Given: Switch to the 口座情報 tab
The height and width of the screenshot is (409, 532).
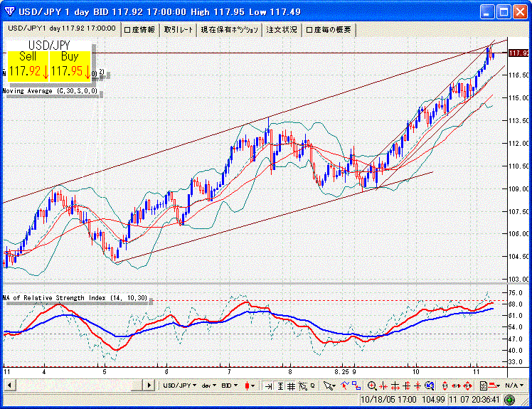Looking at the screenshot, I should [139, 29].
